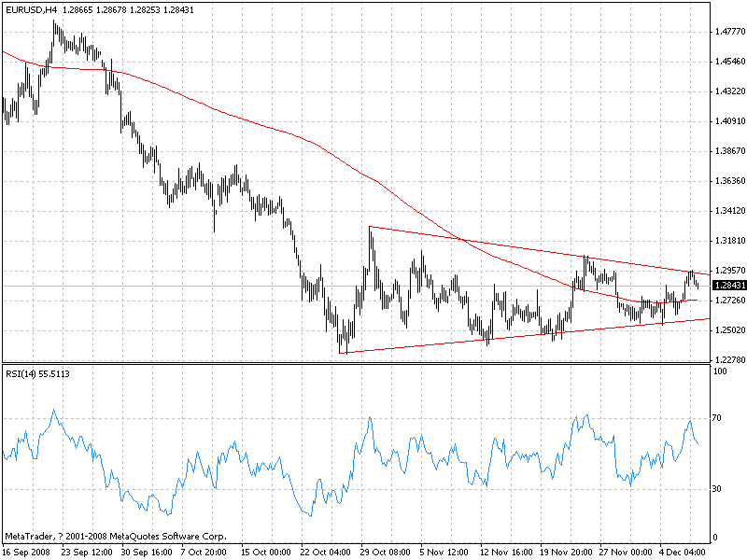Click the RSI(14) 55.5113 indicator label
Image resolution: width=747 pixels, height=560 pixels.
tap(37, 374)
